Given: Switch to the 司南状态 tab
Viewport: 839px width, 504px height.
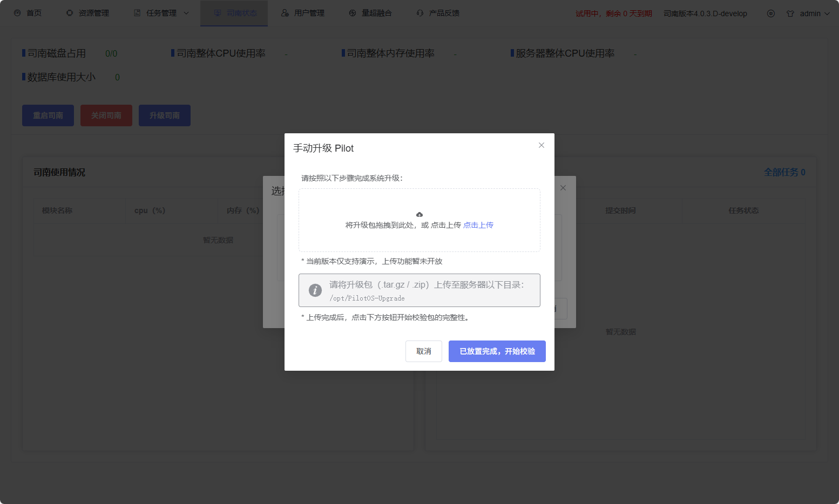Looking at the screenshot, I should coord(234,13).
